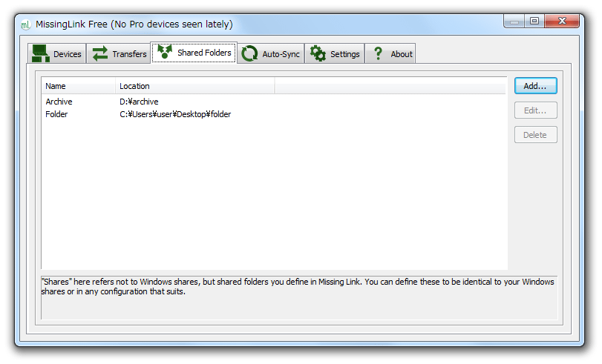Close the MissingLink window

pyautogui.click(x=562, y=21)
